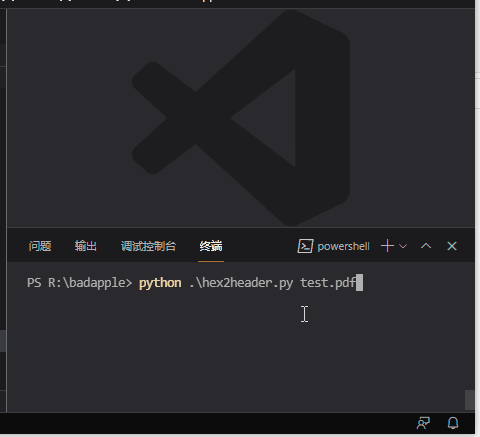Screen dimensions: 480x437
Task: Click the terminal block cursor after test.pdf
Action: tap(359, 283)
